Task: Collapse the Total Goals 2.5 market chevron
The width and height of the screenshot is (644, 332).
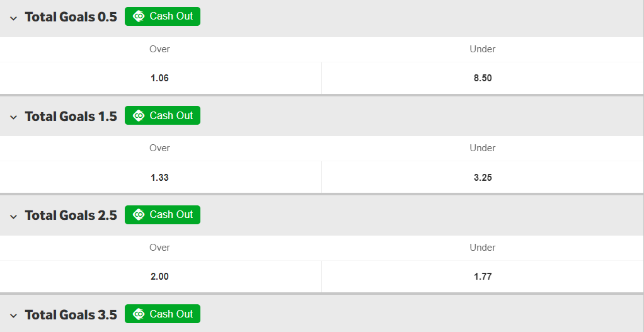Action: [x=14, y=216]
